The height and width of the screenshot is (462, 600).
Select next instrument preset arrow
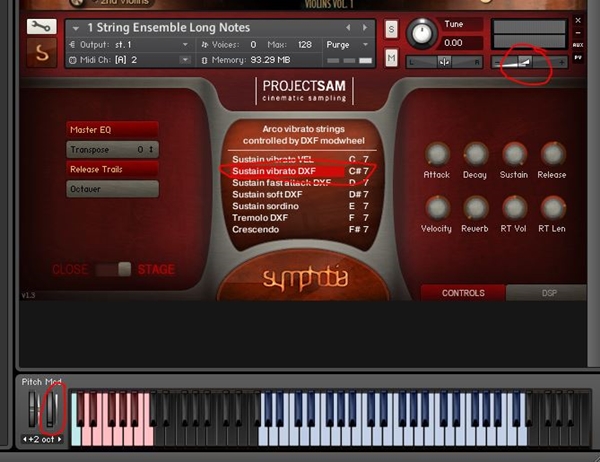(x=364, y=28)
